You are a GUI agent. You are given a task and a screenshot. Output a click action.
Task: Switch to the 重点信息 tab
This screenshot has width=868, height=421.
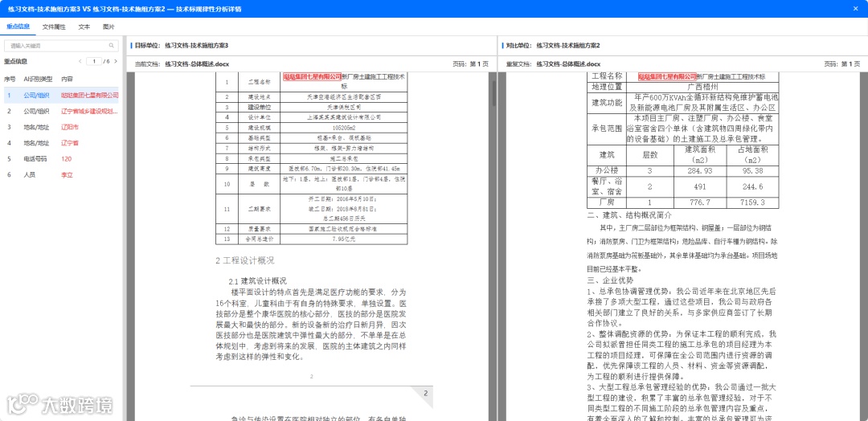18,27
